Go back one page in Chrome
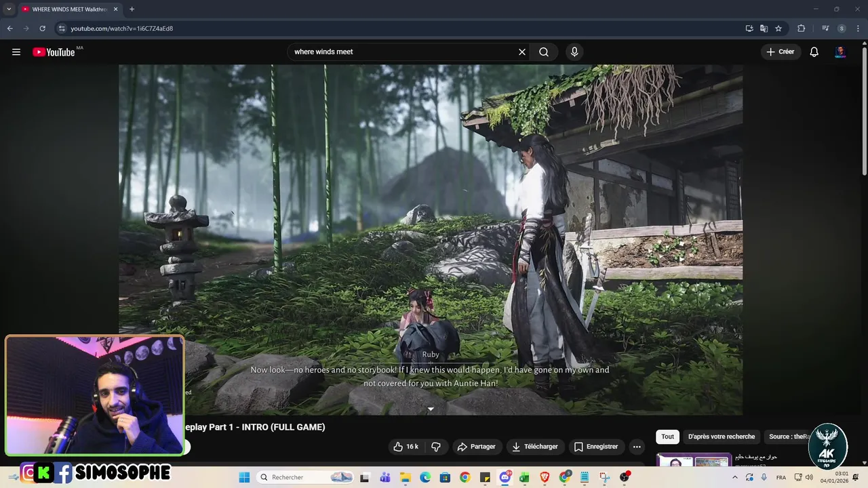 9,28
